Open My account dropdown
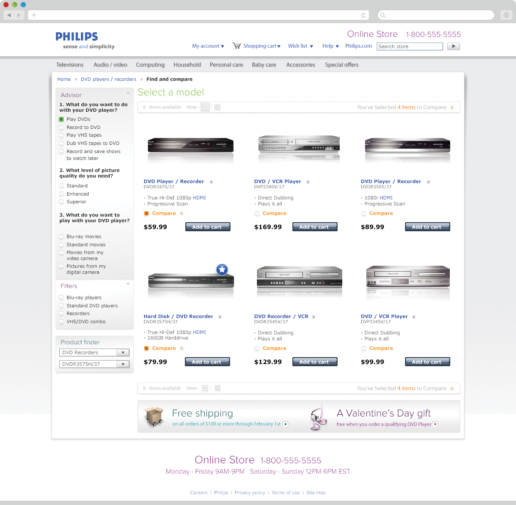The width and height of the screenshot is (516, 505). click(x=208, y=46)
